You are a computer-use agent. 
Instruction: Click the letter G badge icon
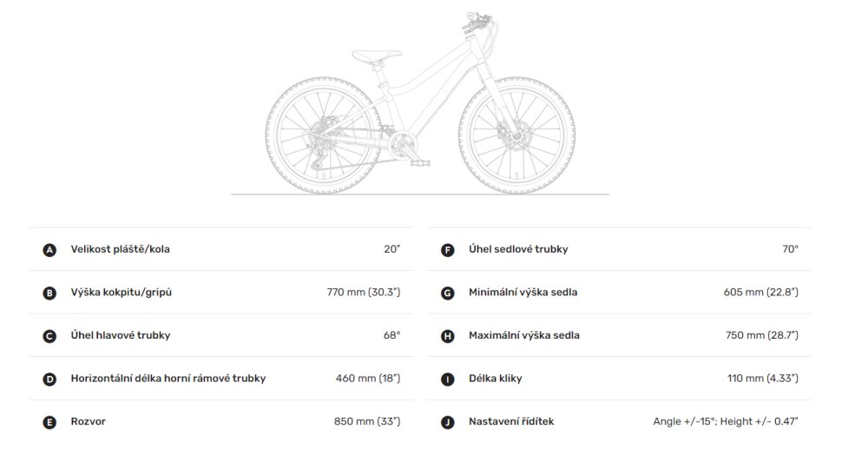pos(448,293)
